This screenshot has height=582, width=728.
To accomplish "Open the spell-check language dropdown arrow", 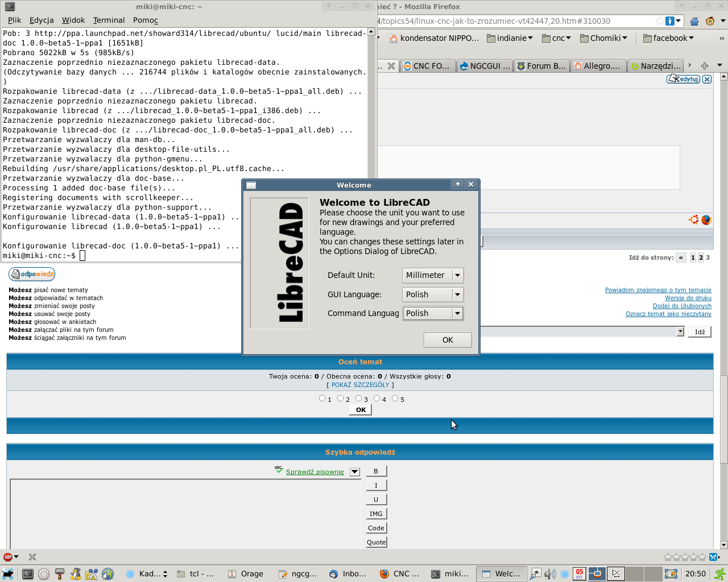I will 355,472.
